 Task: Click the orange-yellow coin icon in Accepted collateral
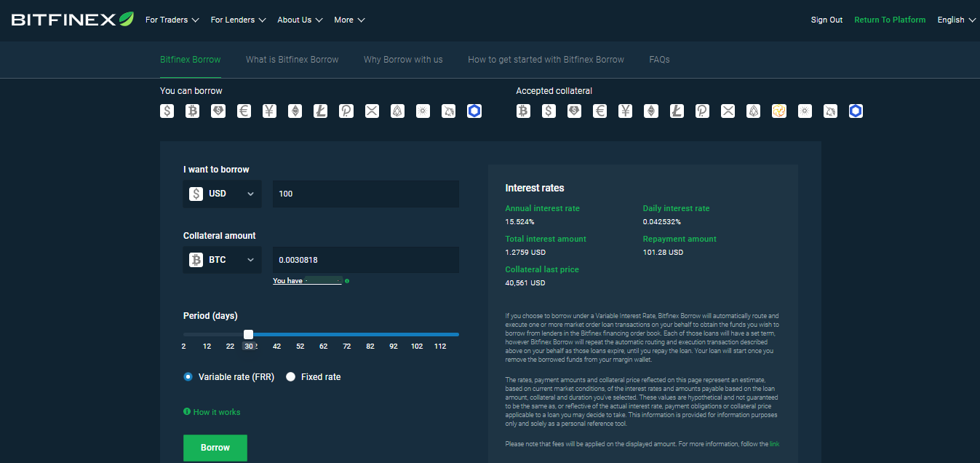(779, 111)
